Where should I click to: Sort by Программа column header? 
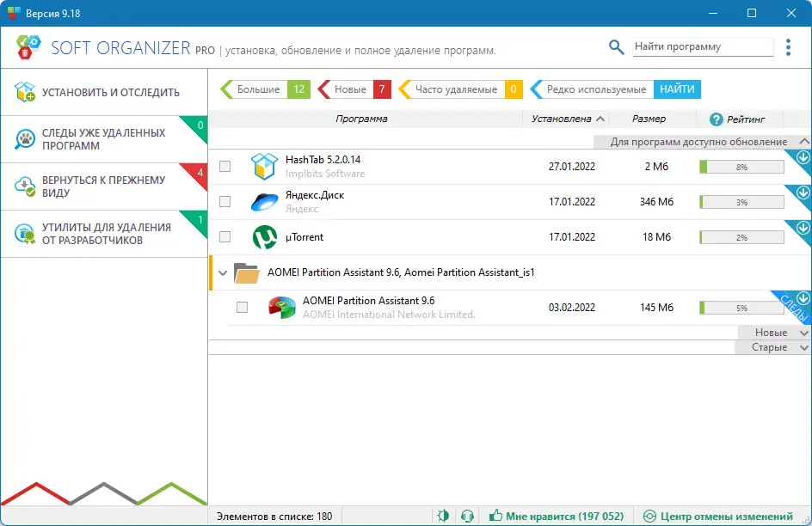(361, 119)
